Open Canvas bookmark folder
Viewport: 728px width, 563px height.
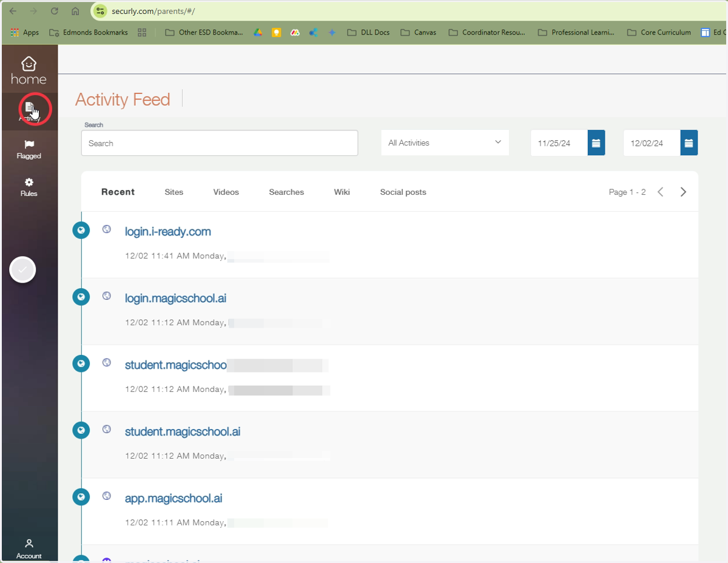[419, 33]
